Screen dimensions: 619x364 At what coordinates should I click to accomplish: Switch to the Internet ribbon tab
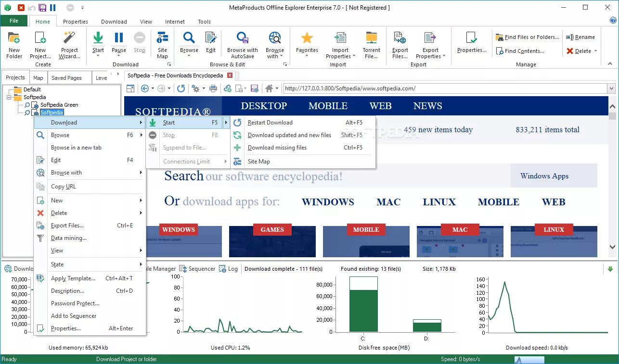175,22
